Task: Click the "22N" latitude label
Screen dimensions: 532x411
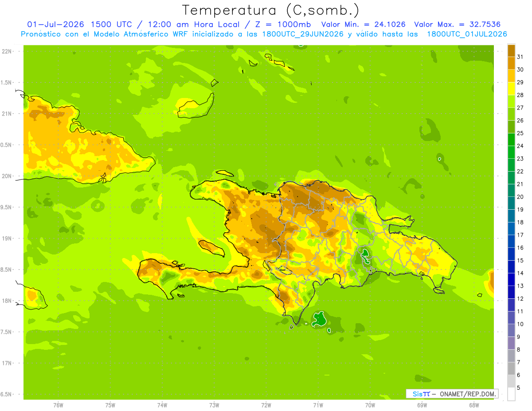Action: point(7,51)
